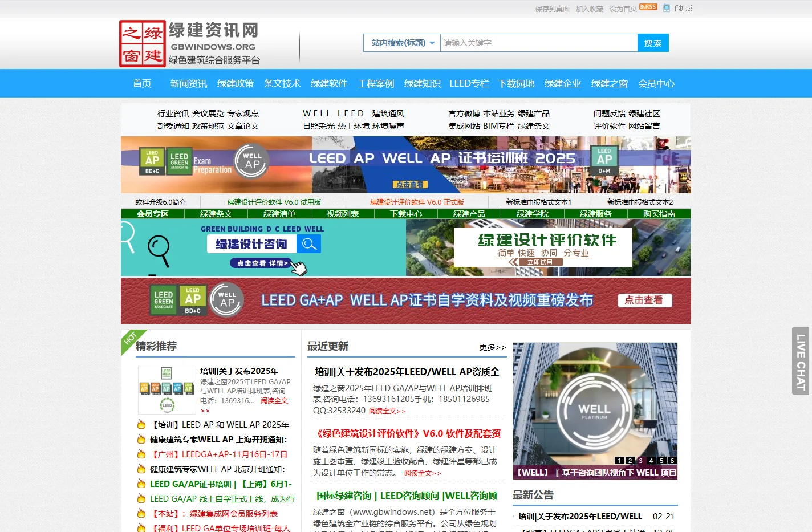Switch slideshow to slide 3

click(x=640, y=460)
